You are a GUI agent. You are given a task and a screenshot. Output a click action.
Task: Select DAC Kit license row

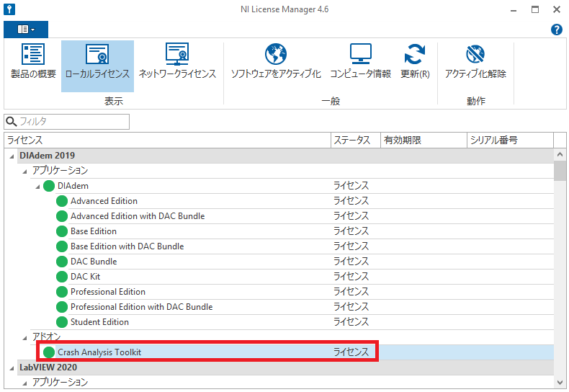(x=305, y=277)
